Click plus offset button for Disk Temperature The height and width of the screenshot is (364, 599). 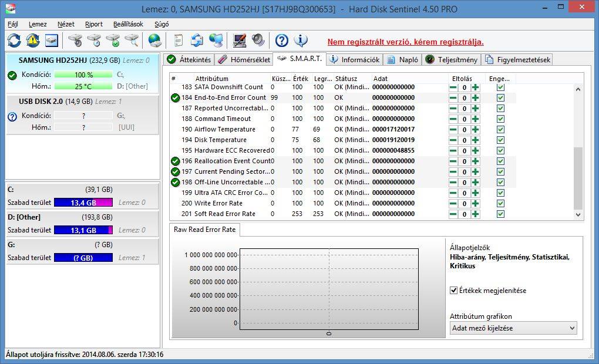click(475, 140)
